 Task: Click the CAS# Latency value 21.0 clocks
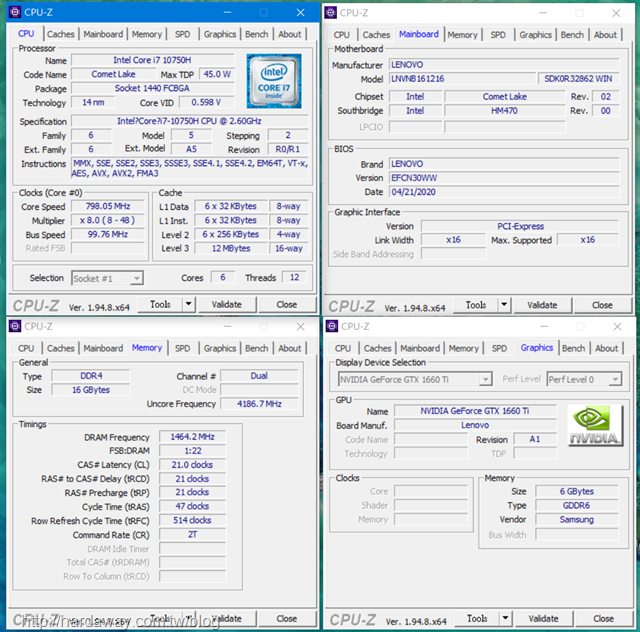[192, 465]
